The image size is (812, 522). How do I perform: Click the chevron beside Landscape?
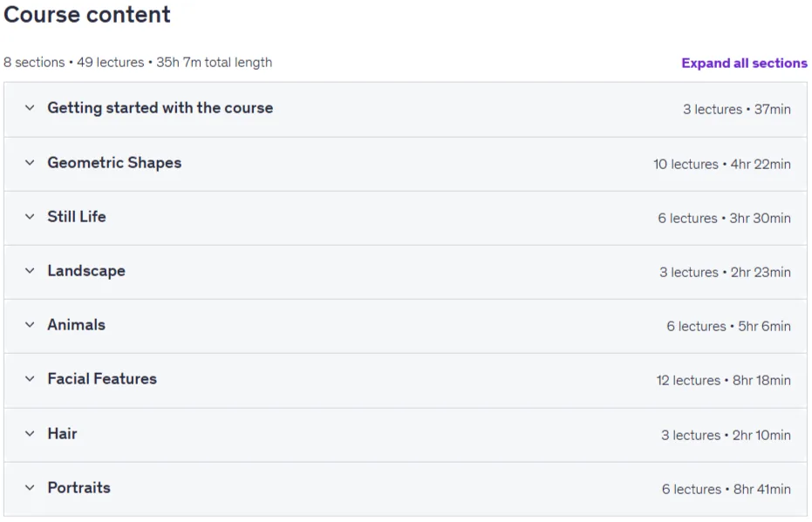(30, 271)
